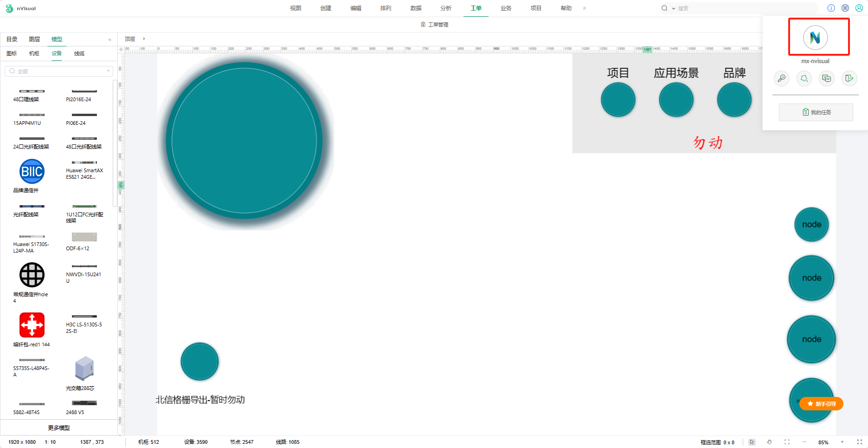Open the 数据 menu
This screenshot has width=868, height=448.
416,8
